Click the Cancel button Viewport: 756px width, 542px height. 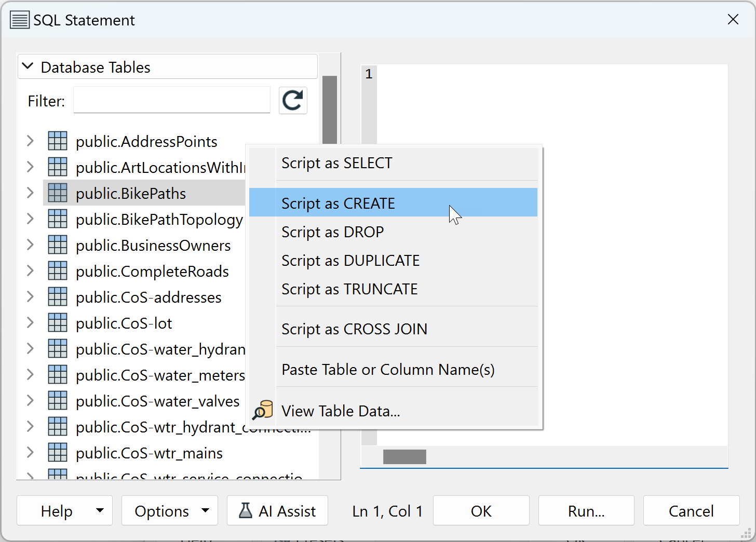click(x=691, y=511)
